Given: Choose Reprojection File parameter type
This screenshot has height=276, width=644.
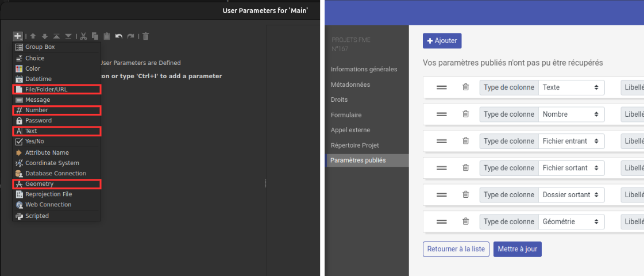Looking at the screenshot, I should click(57, 194).
